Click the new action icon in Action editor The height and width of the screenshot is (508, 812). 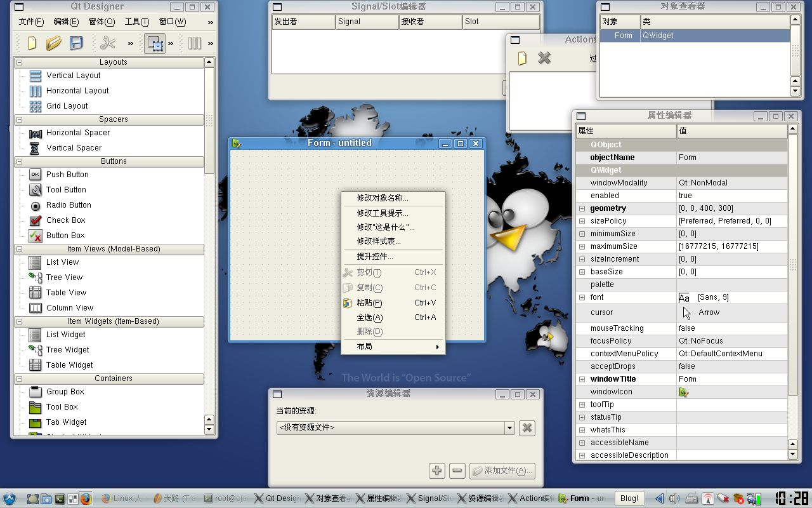pos(522,58)
